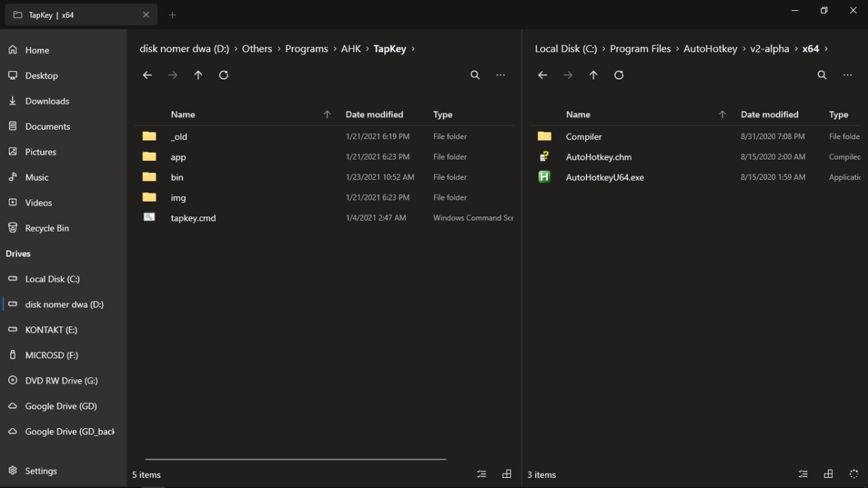Image resolution: width=868 pixels, height=488 pixels.
Task: Open Google Drive (GD) in sidebar
Action: click(x=64, y=407)
